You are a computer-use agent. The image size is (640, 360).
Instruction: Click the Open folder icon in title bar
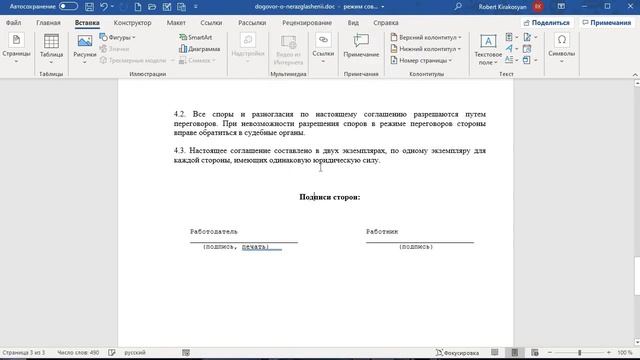tap(152, 7)
